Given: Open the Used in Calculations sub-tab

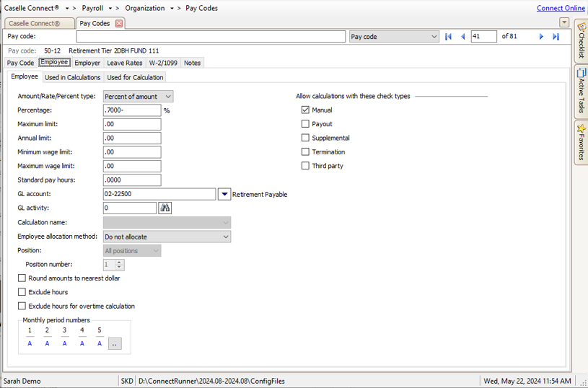Looking at the screenshot, I should click(x=73, y=77).
